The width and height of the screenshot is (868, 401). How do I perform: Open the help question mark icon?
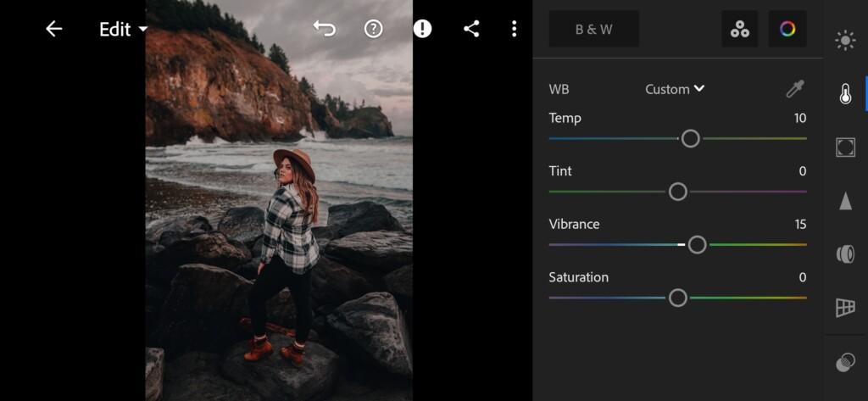pos(374,29)
